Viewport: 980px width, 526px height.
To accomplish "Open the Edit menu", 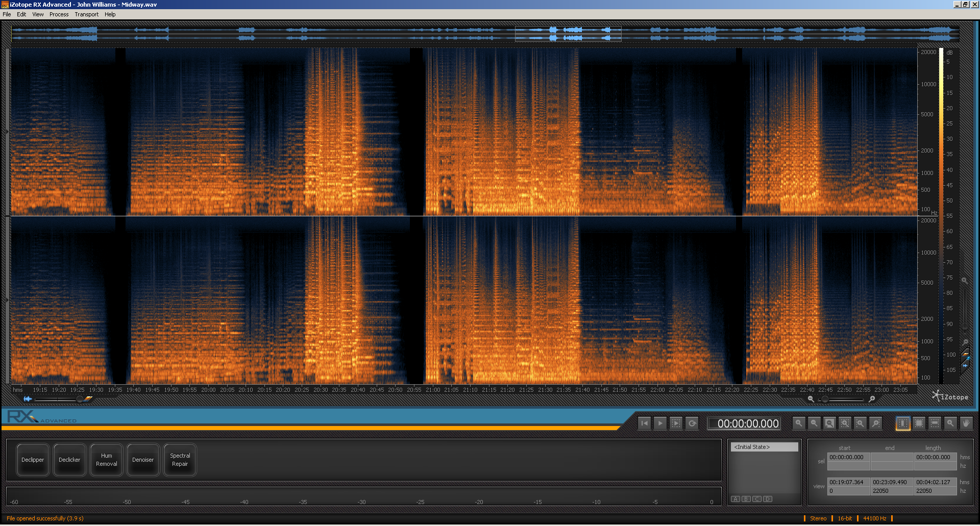I will [21, 14].
